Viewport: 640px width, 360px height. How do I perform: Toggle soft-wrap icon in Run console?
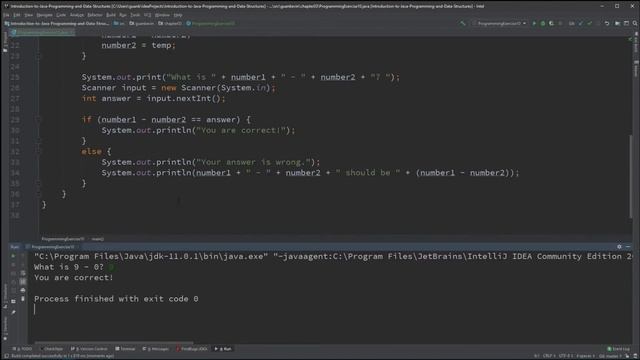[x=22, y=273]
